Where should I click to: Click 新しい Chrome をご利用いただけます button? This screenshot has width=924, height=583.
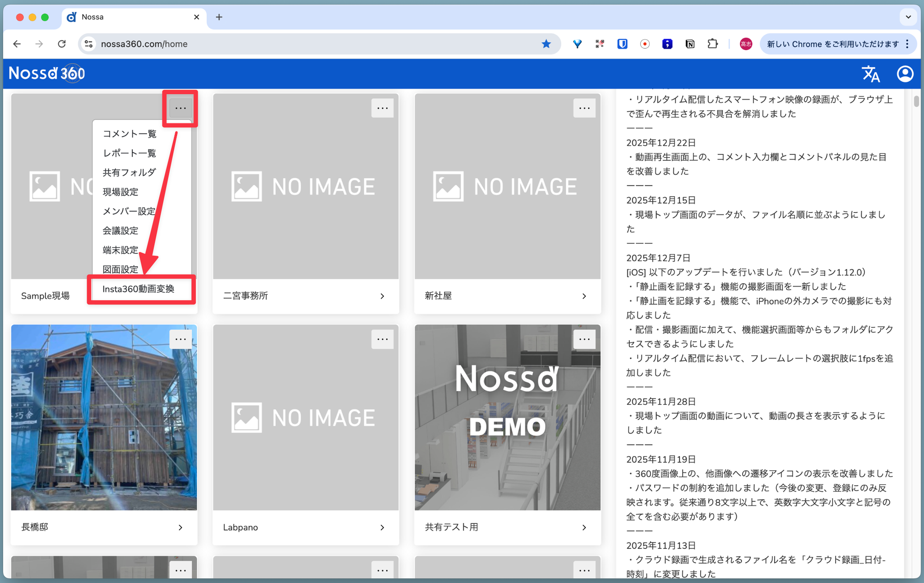point(832,44)
